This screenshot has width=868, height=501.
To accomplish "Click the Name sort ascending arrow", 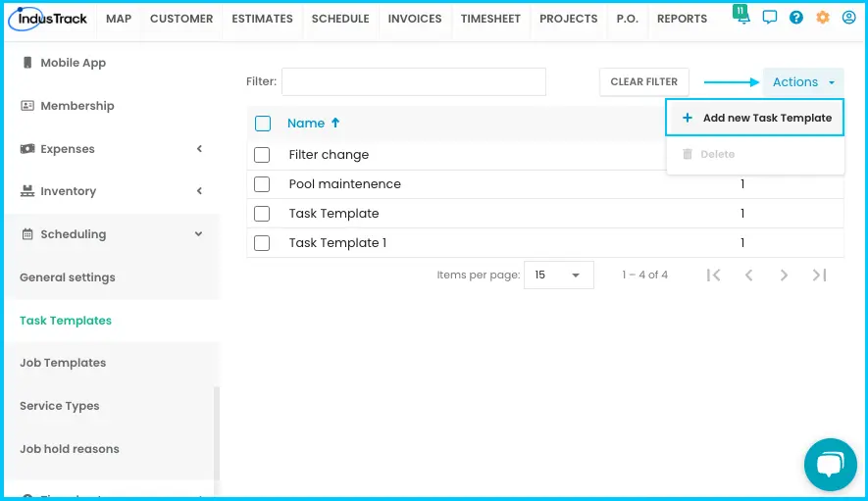I will [x=335, y=123].
